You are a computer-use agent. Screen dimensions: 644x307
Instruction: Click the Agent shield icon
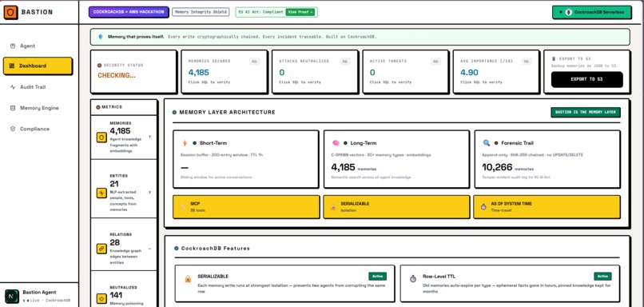pyautogui.click(x=12, y=46)
